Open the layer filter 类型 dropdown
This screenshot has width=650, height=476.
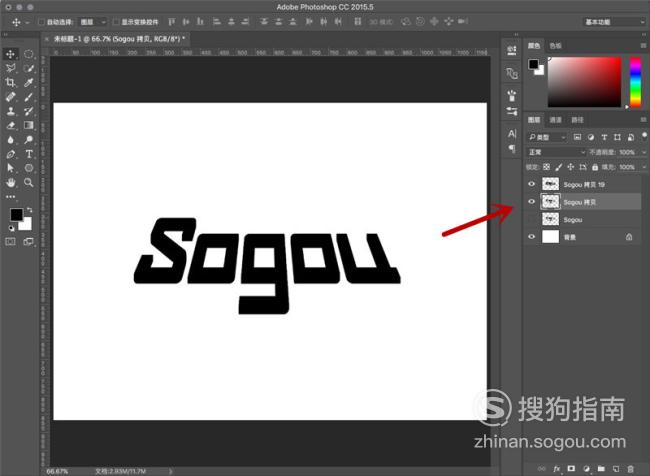(547, 137)
